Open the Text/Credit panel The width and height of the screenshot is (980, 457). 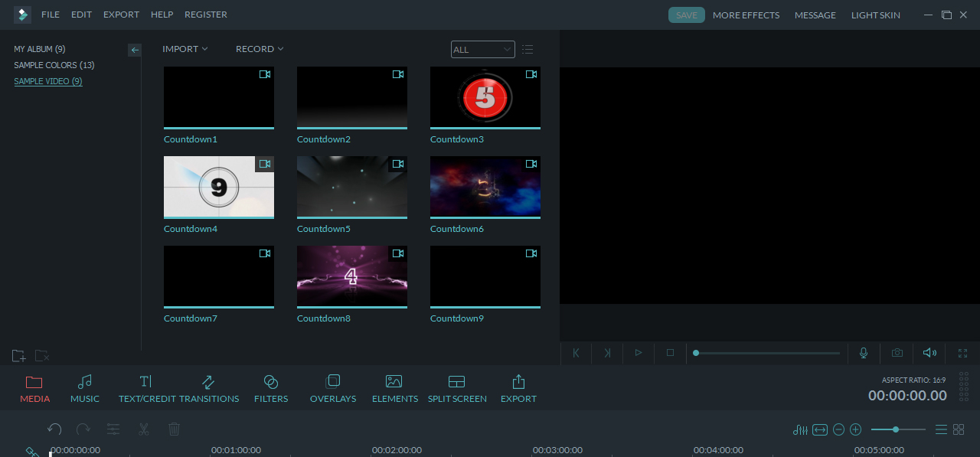145,389
